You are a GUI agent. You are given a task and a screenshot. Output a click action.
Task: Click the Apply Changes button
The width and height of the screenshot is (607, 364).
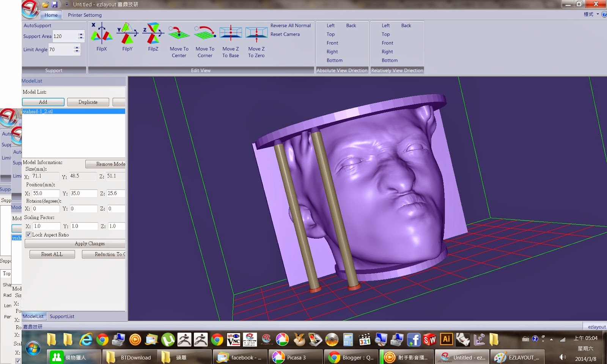pyautogui.click(x=75, y=243)
